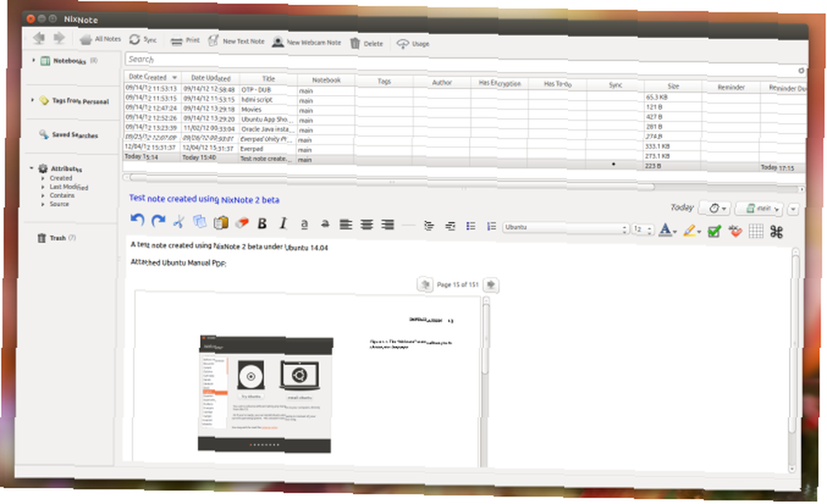Sort notes by the Title column
The height and width of the screenshot is (504, 827).
click(269, 79)
